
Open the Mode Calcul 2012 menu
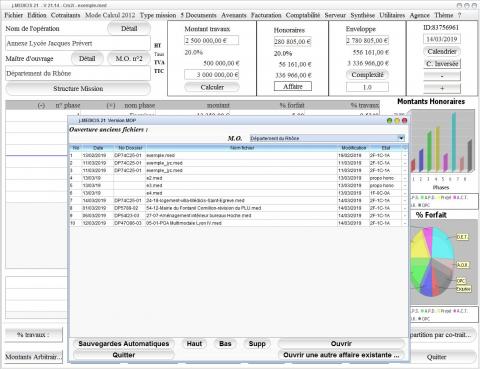[110, 15]
